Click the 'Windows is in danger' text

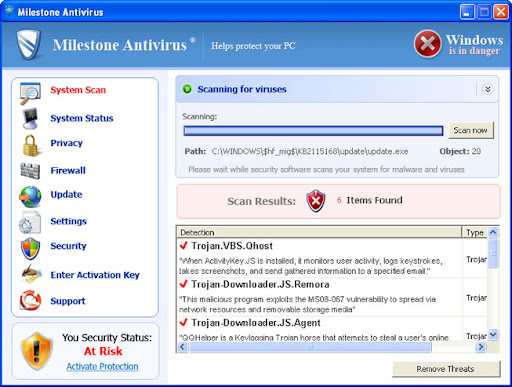click(474, 44)
